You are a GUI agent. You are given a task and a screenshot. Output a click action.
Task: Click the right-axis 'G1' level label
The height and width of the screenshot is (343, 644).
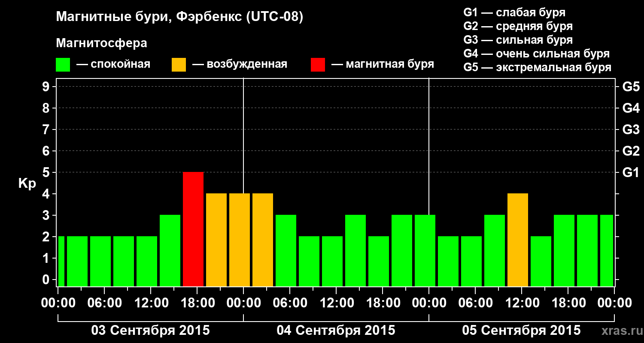point(631,172)
